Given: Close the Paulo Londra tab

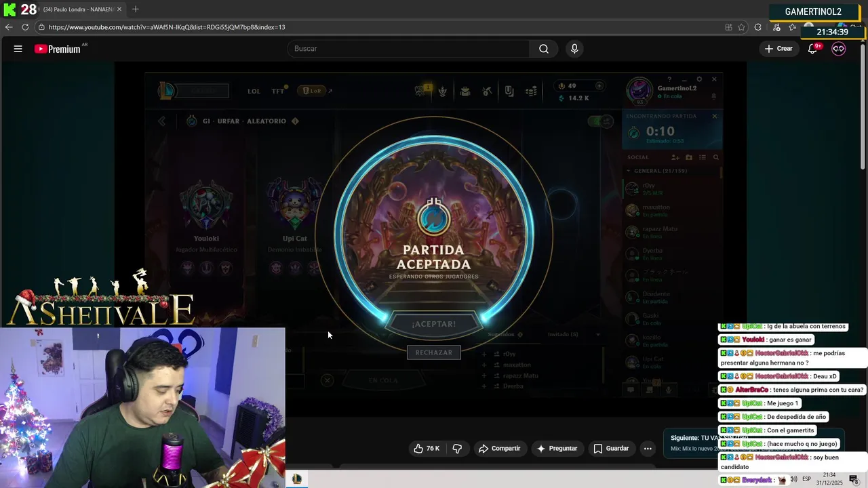Looking at the screenshot, I should [x=119, y=9].
